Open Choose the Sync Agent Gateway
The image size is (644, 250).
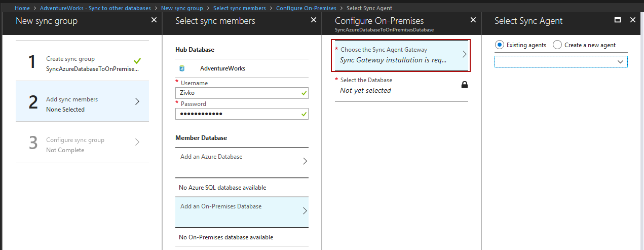401,55
